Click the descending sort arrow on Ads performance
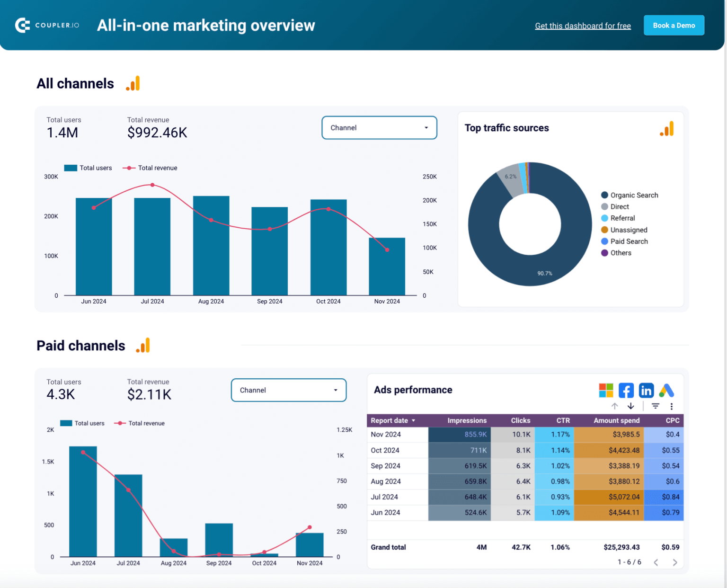The height and width of the screenshot is (588, 727). click(x=631, y=406)
